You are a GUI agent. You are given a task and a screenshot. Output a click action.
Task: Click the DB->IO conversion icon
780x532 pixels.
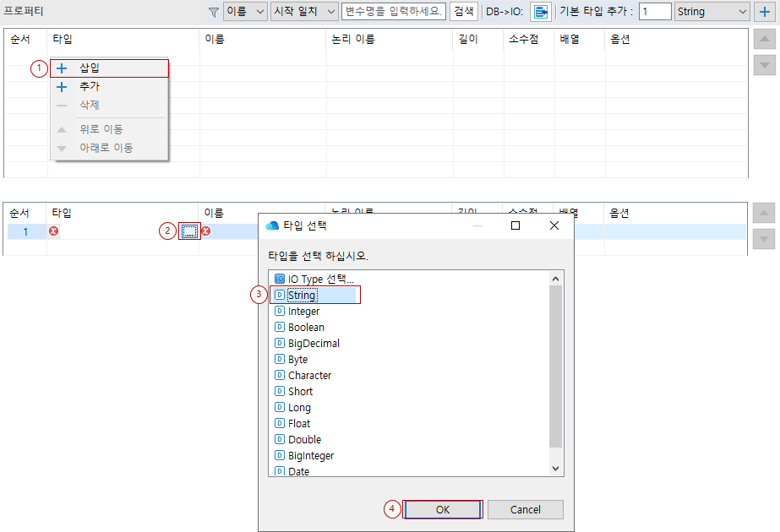(542, 12)
